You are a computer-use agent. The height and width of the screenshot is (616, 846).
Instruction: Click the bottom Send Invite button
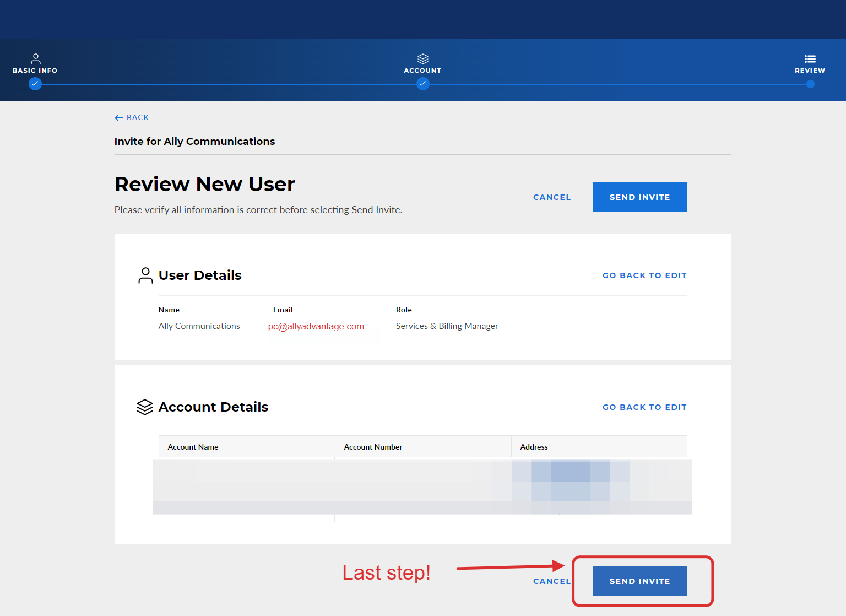pyautogui.click(x=640, y=581)
